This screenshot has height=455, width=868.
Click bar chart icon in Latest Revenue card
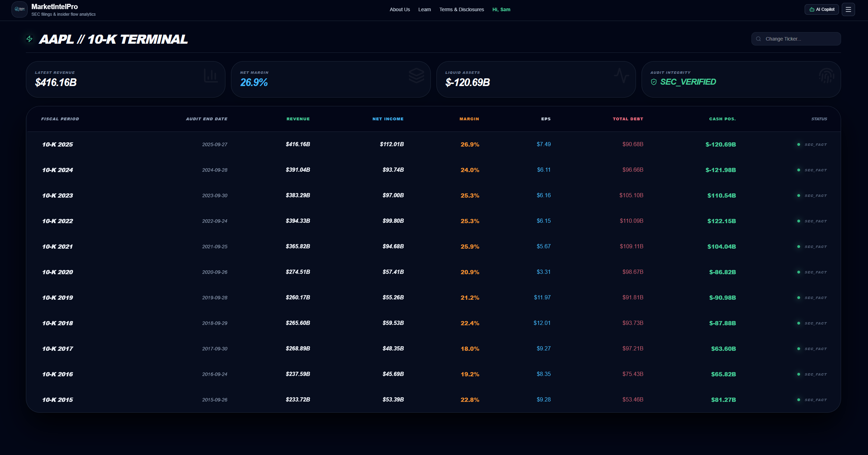coord(211,76)
